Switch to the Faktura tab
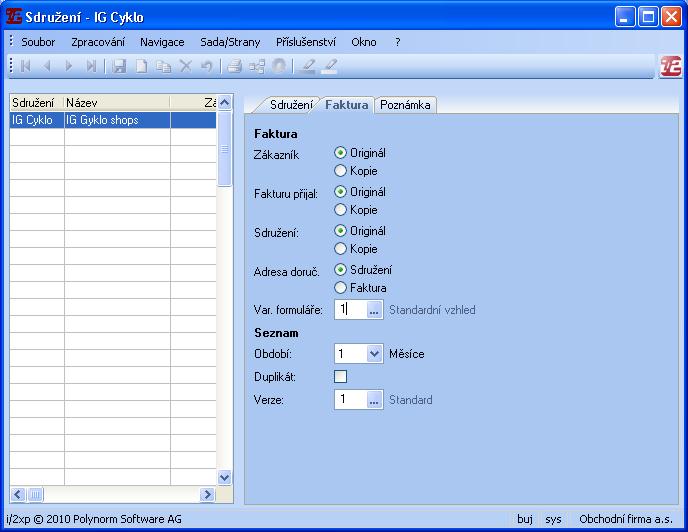Screen dimensions: 688x532 [x=347, y=105]
